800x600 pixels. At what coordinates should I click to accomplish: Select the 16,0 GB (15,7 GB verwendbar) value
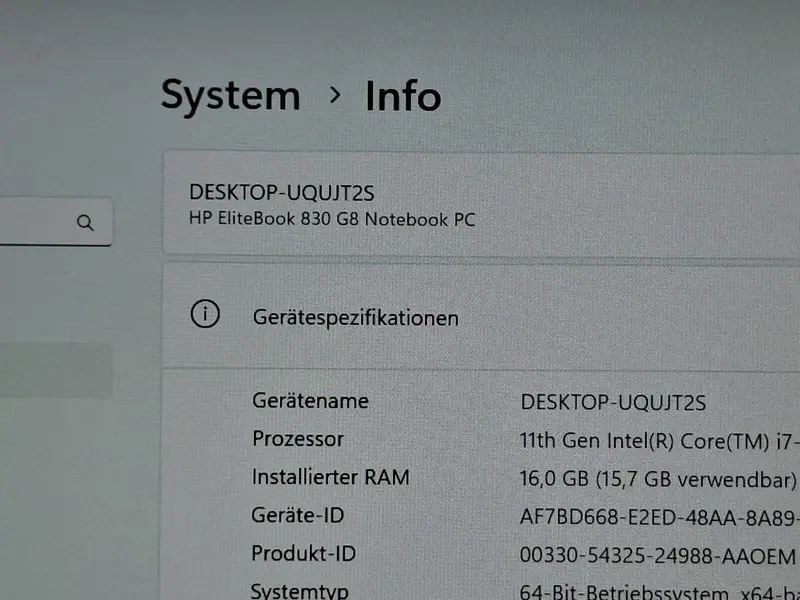tap(658, 479)
